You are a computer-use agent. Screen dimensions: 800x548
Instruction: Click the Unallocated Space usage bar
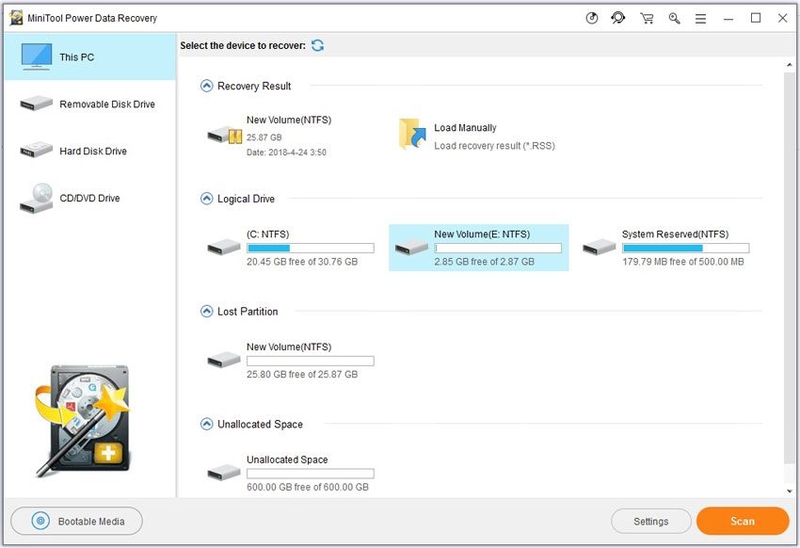(310, 474)
